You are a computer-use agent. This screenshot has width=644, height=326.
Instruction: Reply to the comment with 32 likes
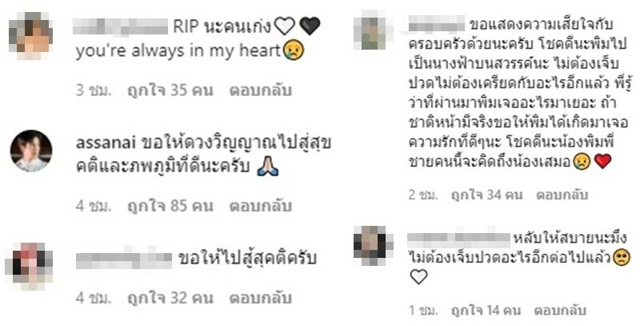tap(260, 298)
